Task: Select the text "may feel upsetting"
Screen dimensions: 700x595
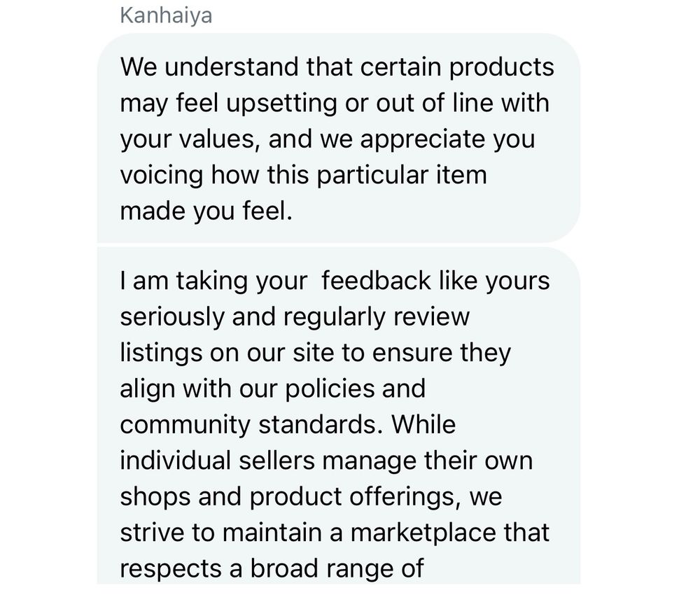Action: [x=228, y=104]
